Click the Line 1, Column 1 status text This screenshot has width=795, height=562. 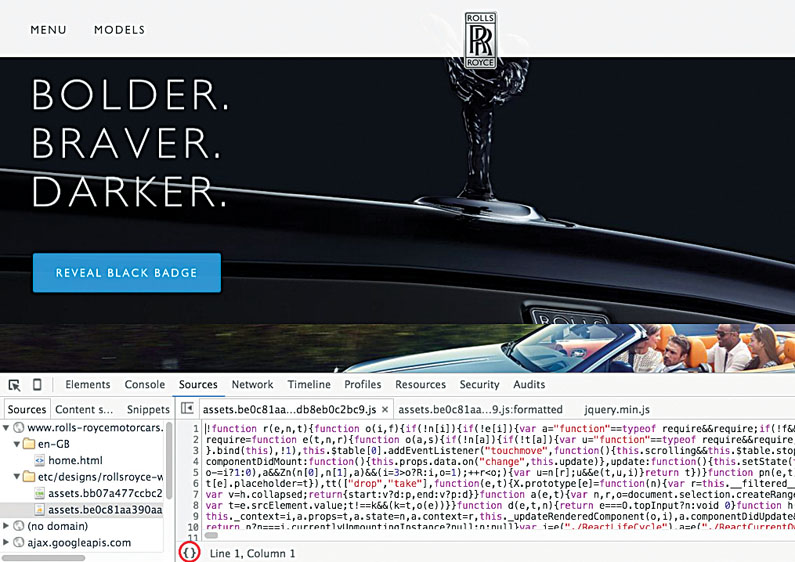click(252, 553)
